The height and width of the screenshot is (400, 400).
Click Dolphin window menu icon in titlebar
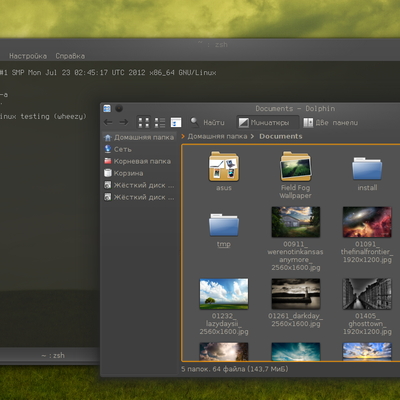pyautogui.click(x=107, y=108)
